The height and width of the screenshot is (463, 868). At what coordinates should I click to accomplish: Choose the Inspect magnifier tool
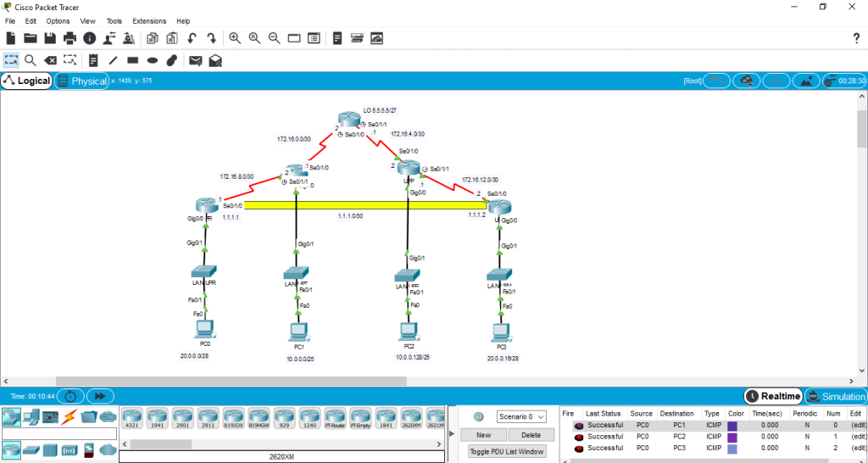coord(31,60)
